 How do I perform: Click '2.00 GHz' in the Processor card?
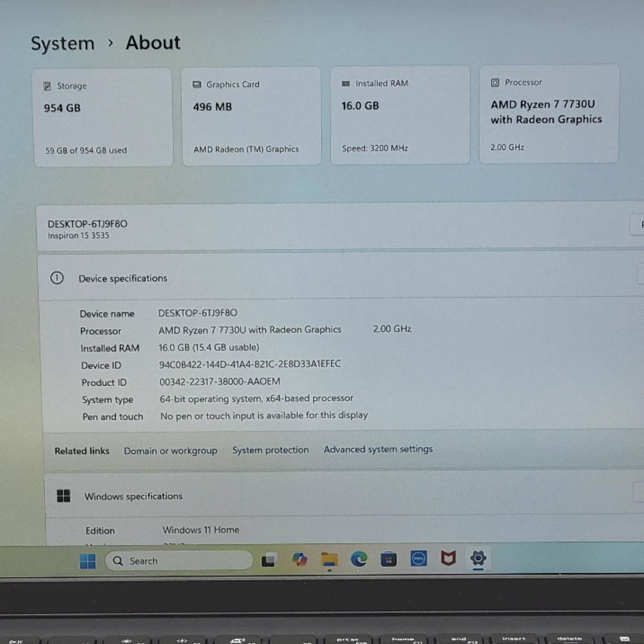507,147
